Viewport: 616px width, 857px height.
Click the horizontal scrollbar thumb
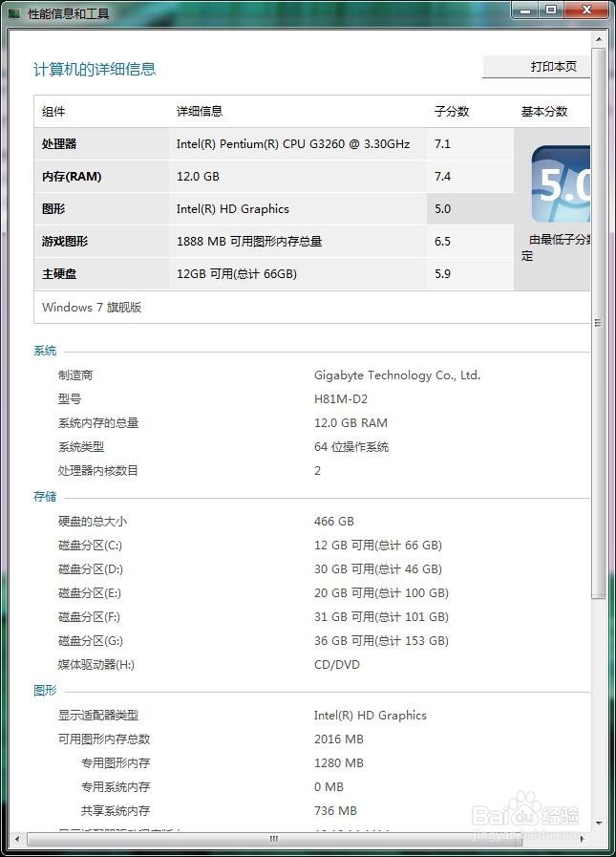273,839
